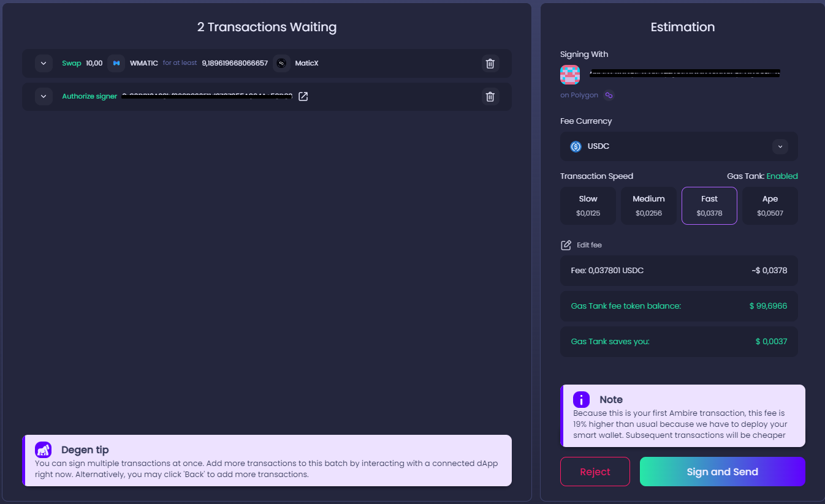Click the balance value $ 99,6966

coord(768,306)
